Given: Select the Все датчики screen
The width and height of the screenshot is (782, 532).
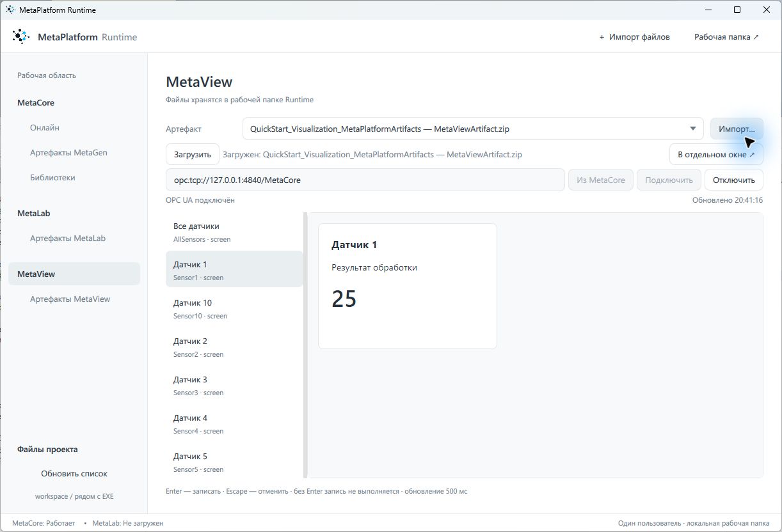Looking at the screenshot, I should (234, 231).
